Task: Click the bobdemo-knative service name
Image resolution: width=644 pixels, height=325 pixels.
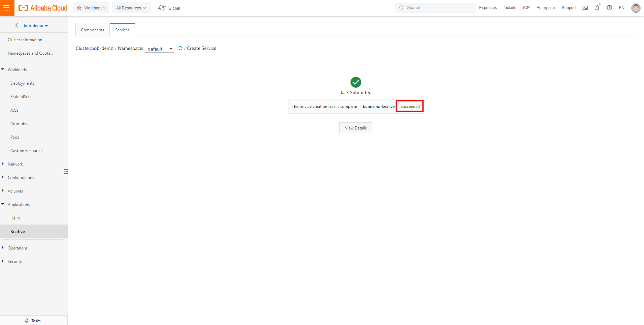Action: click(x=379, y=106)
